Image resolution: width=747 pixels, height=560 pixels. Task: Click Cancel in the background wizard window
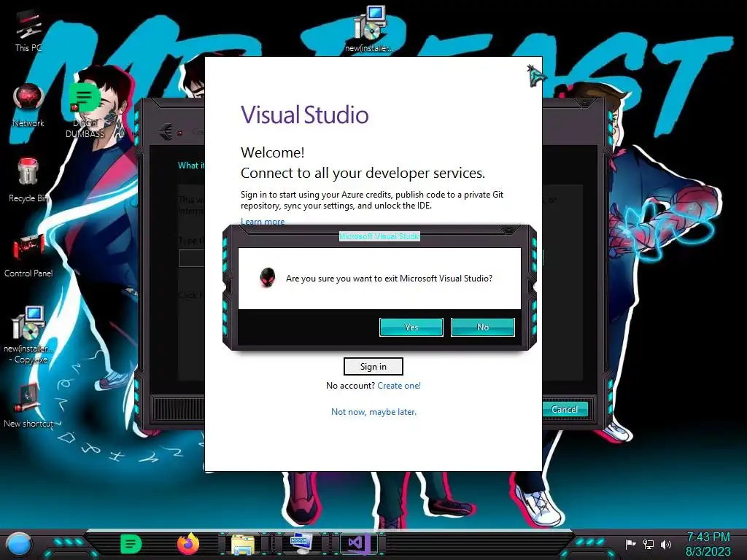coord(565,410)
